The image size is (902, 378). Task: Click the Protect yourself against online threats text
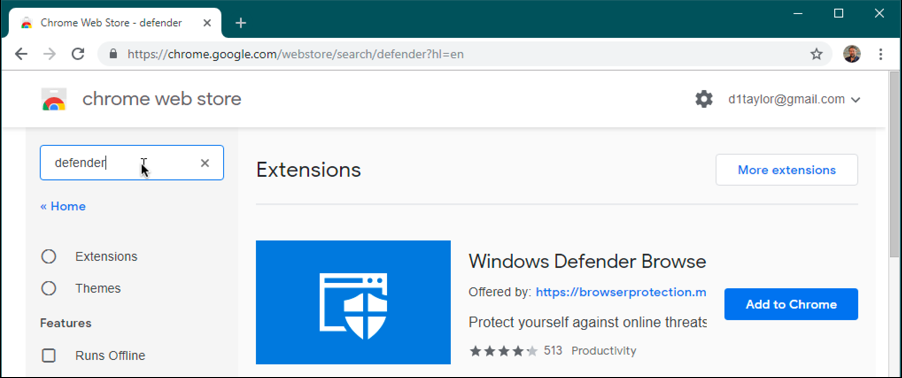click(587, 322)
